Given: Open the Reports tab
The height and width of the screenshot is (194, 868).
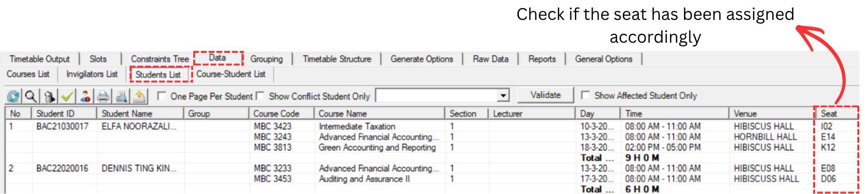Looking at the screenshot, I should [542, 59].
